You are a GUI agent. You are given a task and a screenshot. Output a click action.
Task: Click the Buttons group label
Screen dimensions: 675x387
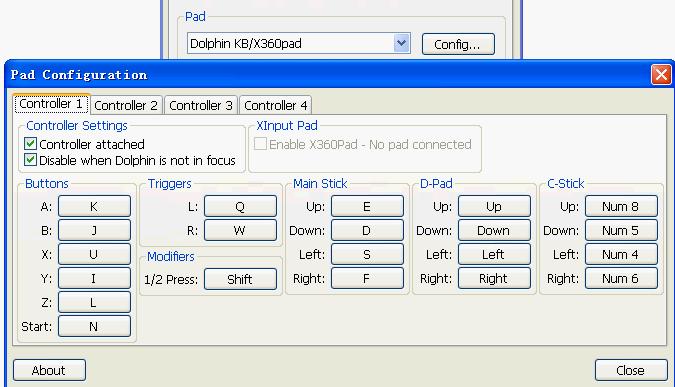[46, 184]
